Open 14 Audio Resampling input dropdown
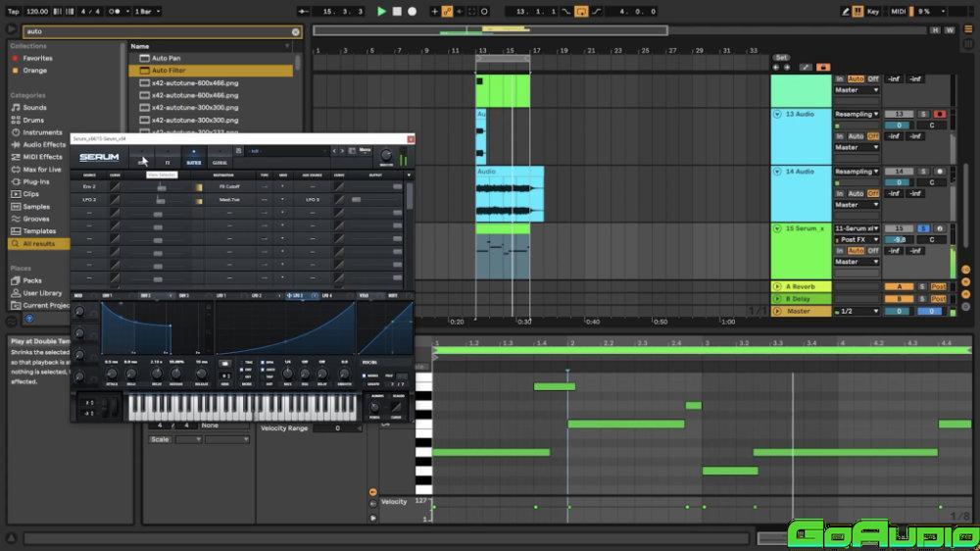 pyautogui.click(x=857, y=172)
